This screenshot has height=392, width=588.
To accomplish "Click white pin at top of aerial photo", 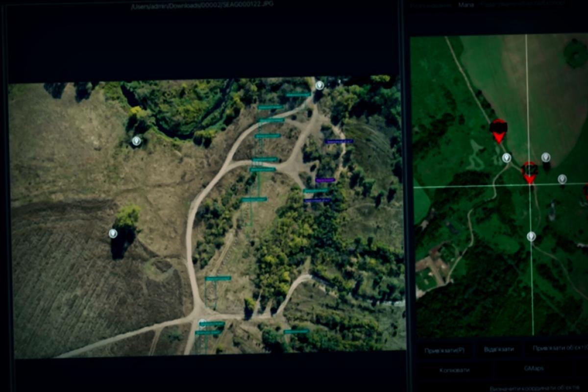I will point(319,85).
